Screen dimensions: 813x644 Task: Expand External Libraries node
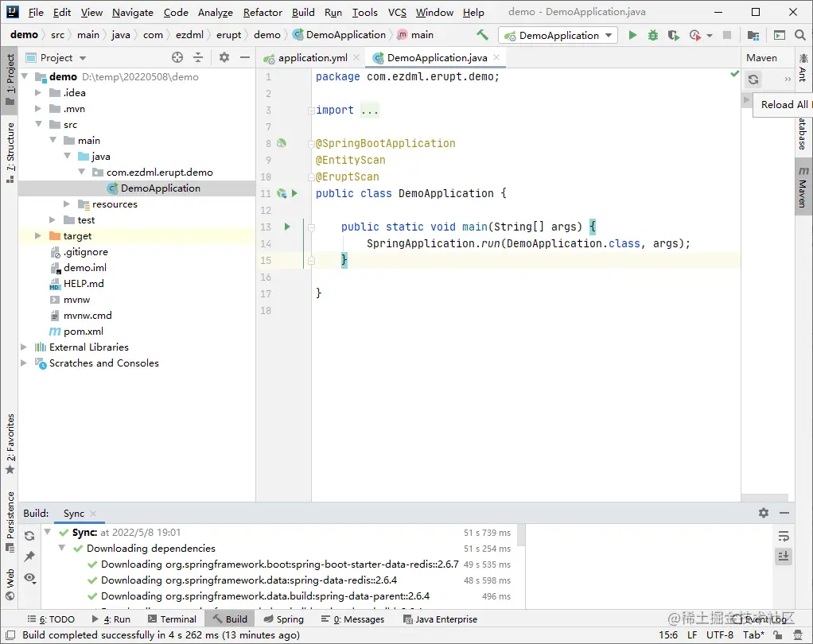point(23,347)
